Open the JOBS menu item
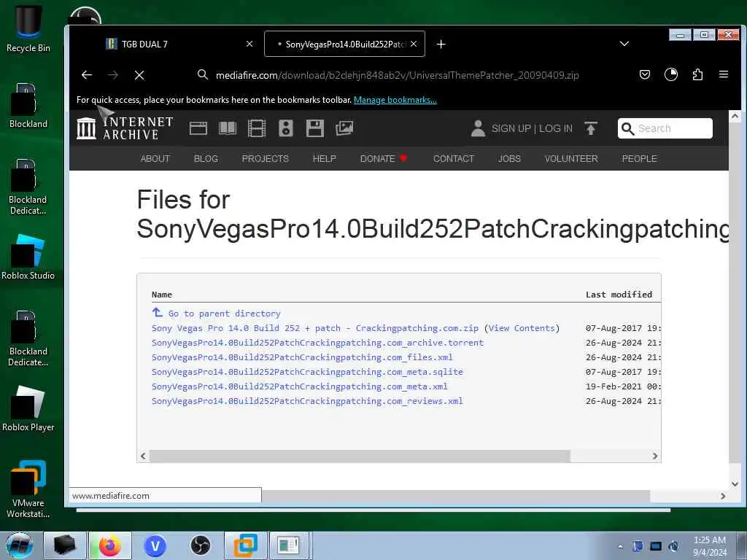The image size is (747, 560). click(x=509, y=158)
